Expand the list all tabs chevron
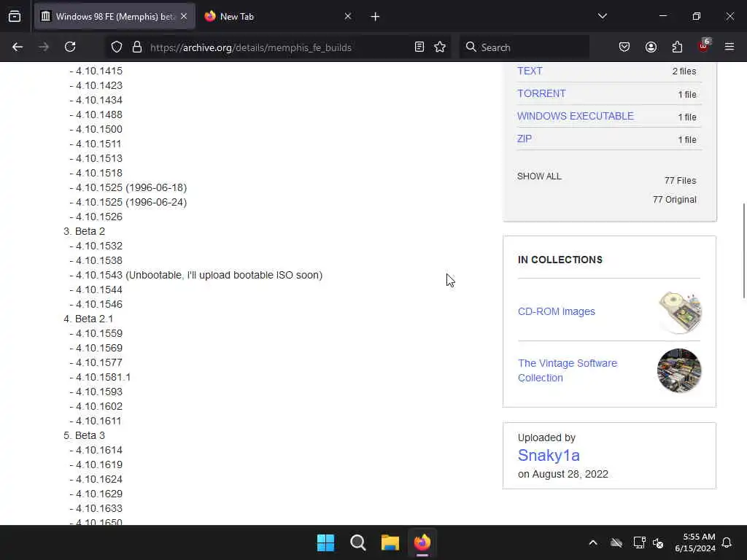Image resolution: width=747 pixels, height=560 pixels. 602,17
